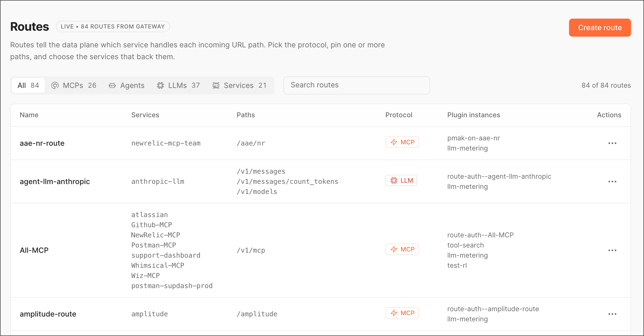Click the route-auth--agent-llm-anthropic plugin instance

pyautogui.click(x=499, y=176)
